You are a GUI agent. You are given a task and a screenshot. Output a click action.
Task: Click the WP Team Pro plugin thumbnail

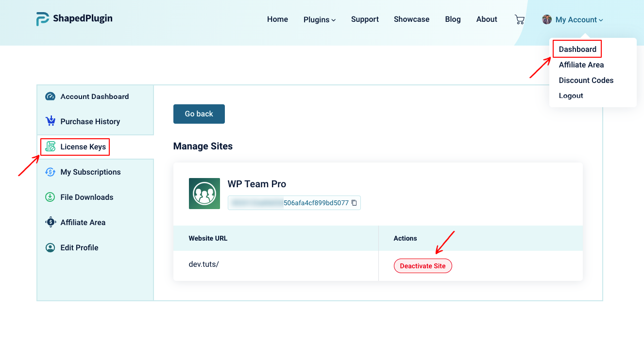[204, 194]
